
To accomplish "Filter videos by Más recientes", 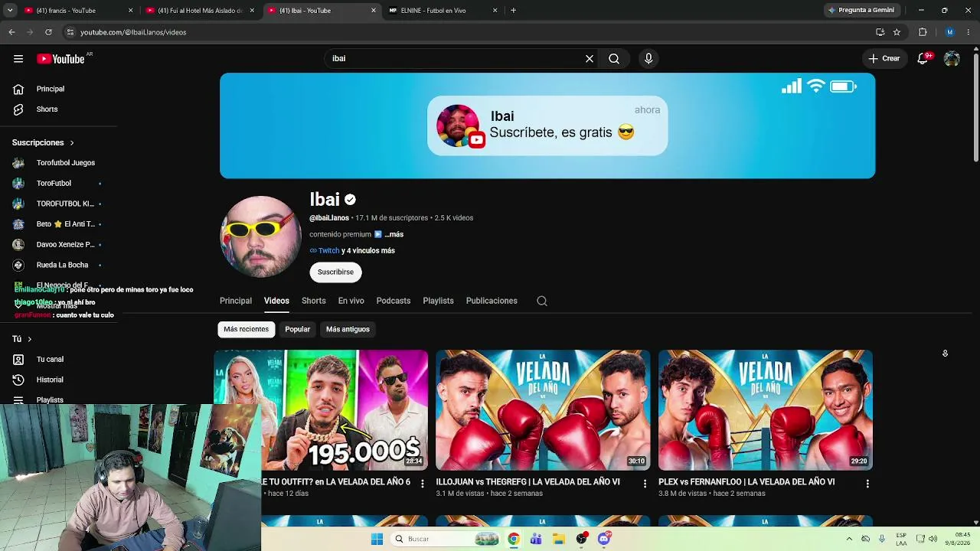I will 247,329.
